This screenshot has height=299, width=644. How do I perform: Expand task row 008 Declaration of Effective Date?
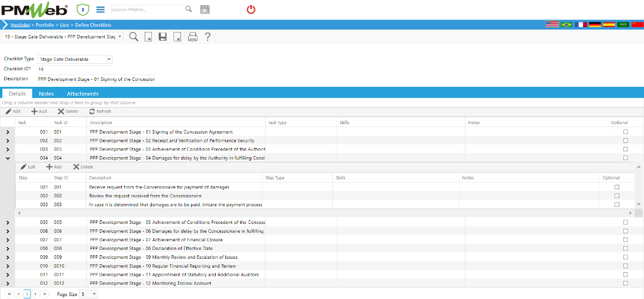8,249
